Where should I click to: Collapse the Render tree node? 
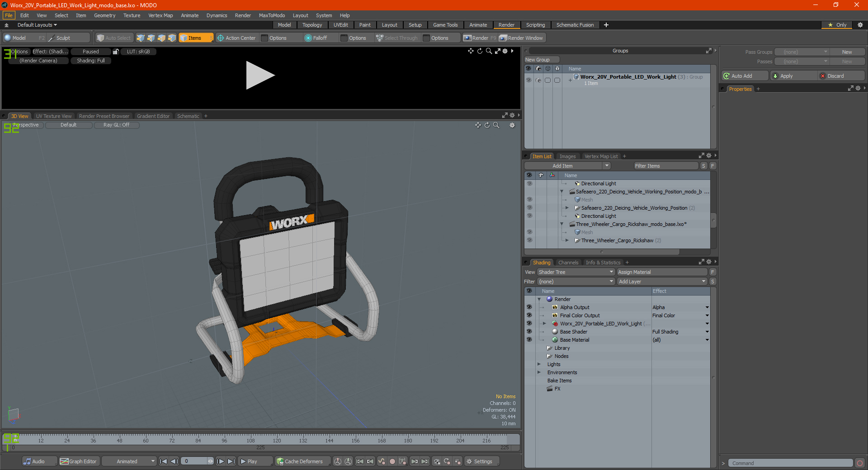coord(539,299)
